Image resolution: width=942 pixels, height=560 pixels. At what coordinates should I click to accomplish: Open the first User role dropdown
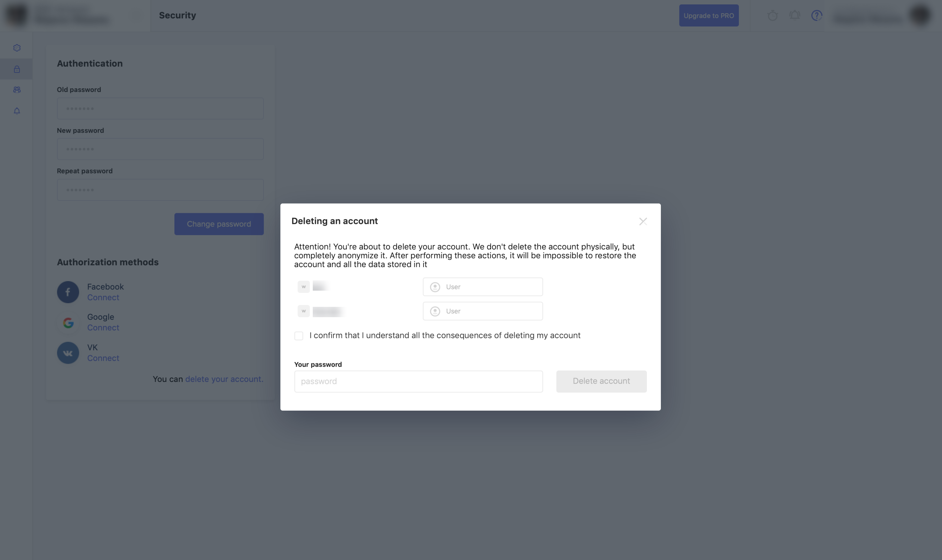(x=483, y=287)
